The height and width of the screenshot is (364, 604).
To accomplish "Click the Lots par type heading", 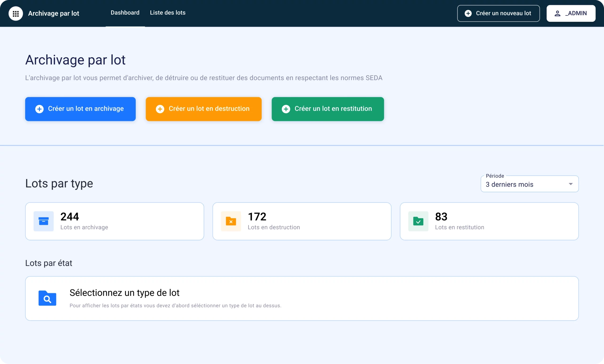I will pyautogui.click(x=59, y=183).
